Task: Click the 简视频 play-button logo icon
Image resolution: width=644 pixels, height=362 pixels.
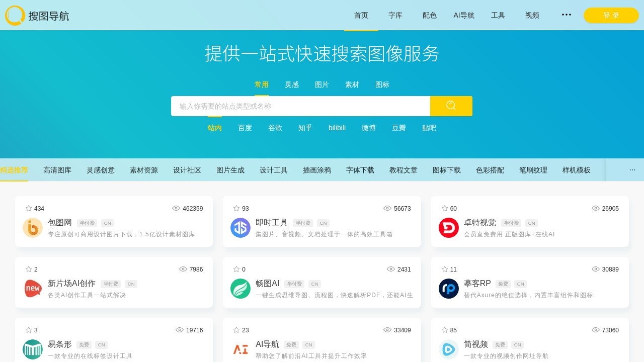Action: tap(448, 349)
